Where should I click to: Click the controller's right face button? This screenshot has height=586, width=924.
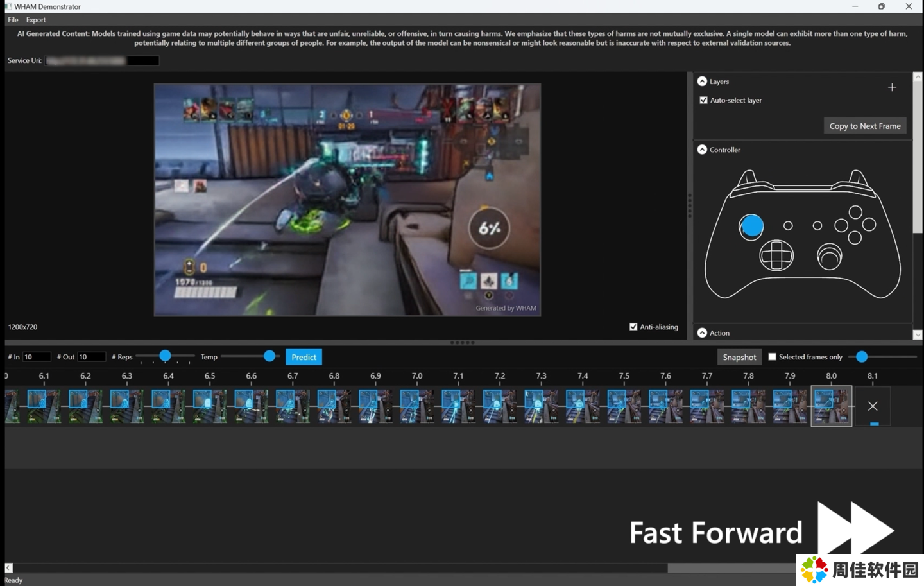pos(869,224)
